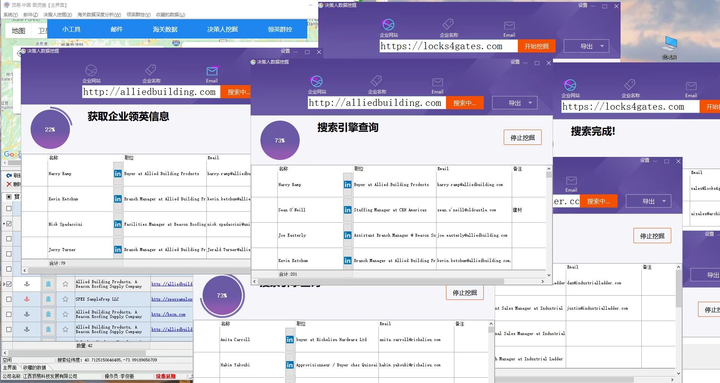Click 停止挖掘 in 搜索引擎查询 alliedbuilding window

(523, 137)
